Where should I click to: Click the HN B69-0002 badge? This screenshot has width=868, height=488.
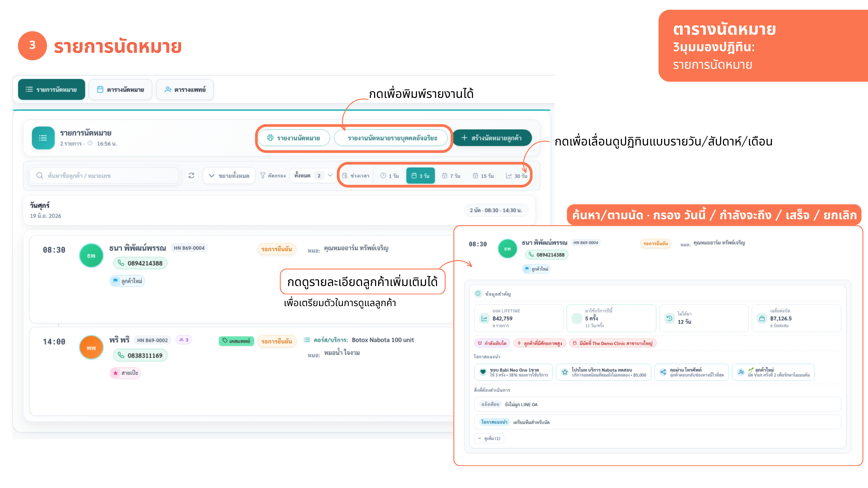point(152,340)
